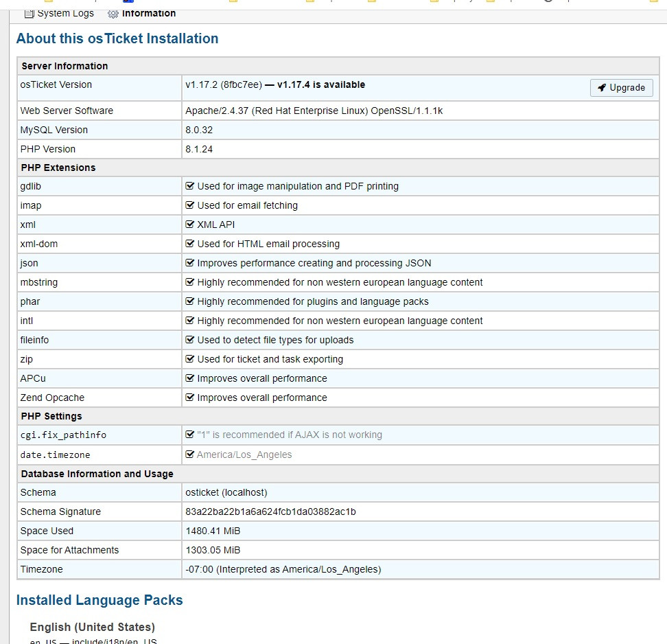The width and height of the screenshot is (667, 644).
Task: Click the Information gear icon
Action: [x=113, y=14]
